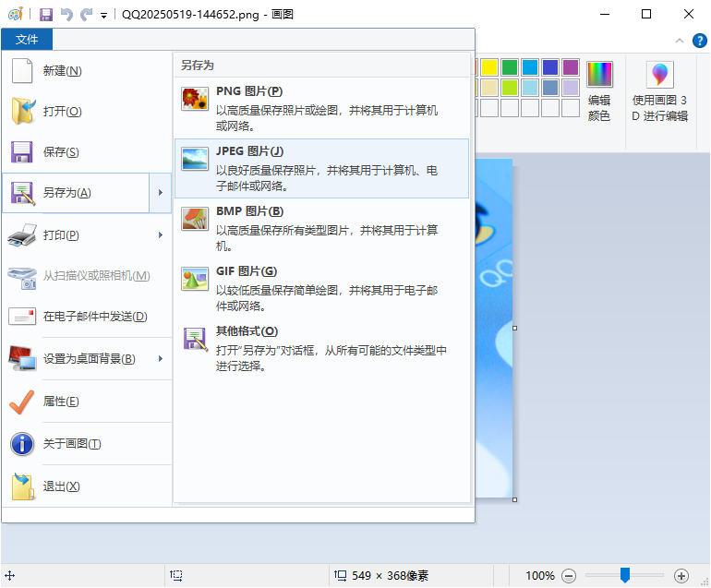Choose 退出(X) to exit Paint
Image resolution: width=711 pixels, height=588 pixels.
tap(86, 486)
